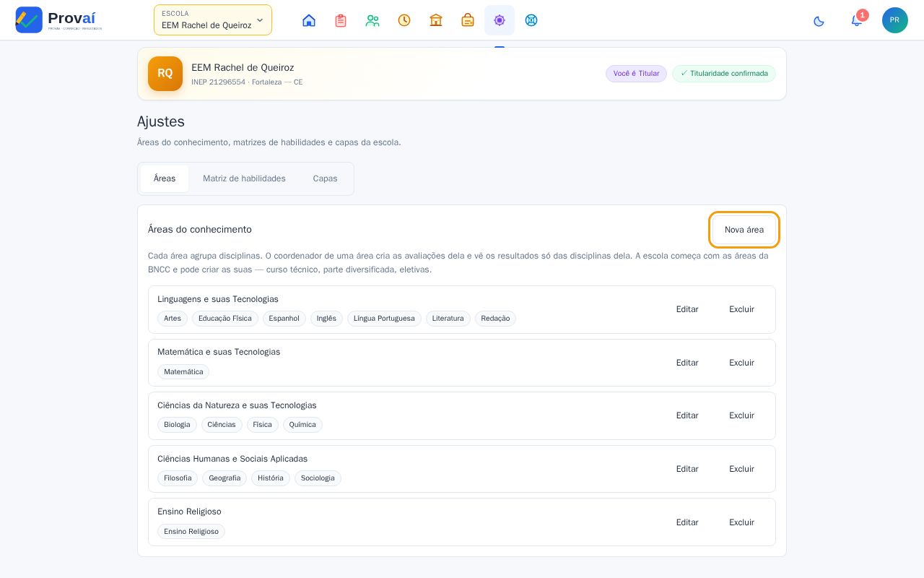Viewport: 924px width, 578px height.
Task: Edit Ciências Humanas e Sociais Aplicadas
Action: tap(687, 469)
